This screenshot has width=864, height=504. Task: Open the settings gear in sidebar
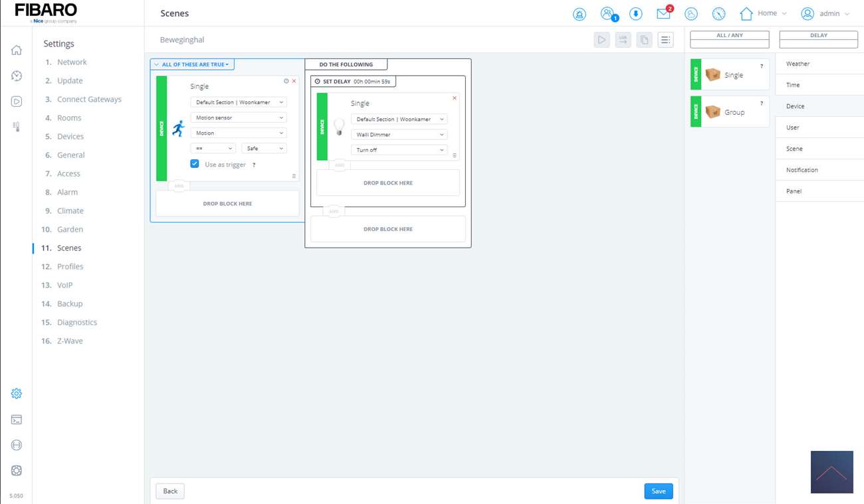pyautogui.click(x=17, y=394)
